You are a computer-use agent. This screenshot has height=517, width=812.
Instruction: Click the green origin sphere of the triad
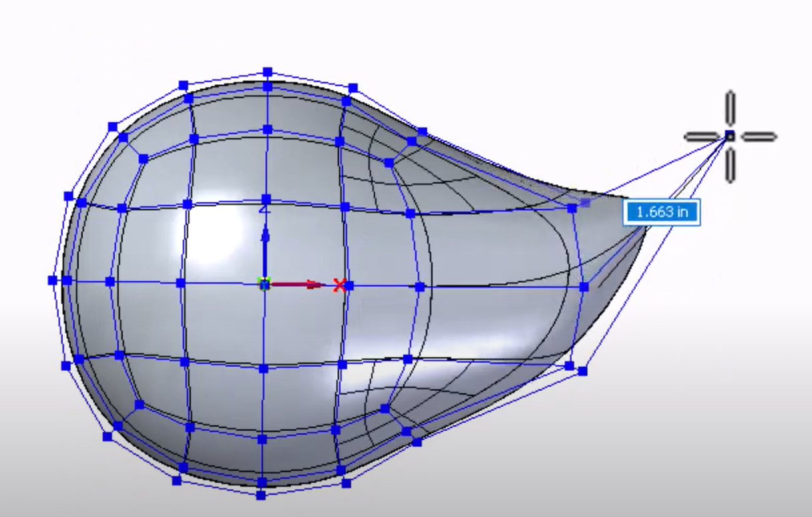click(266, 283)
